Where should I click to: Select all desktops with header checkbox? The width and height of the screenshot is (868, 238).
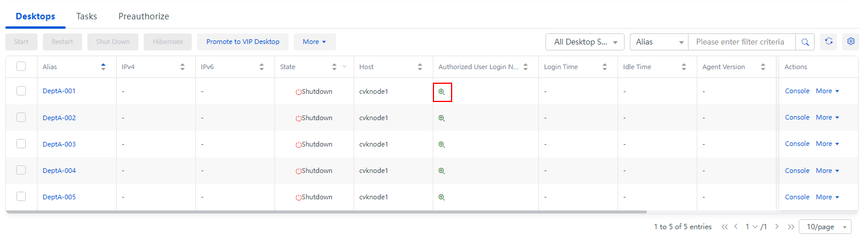(21, 67)
